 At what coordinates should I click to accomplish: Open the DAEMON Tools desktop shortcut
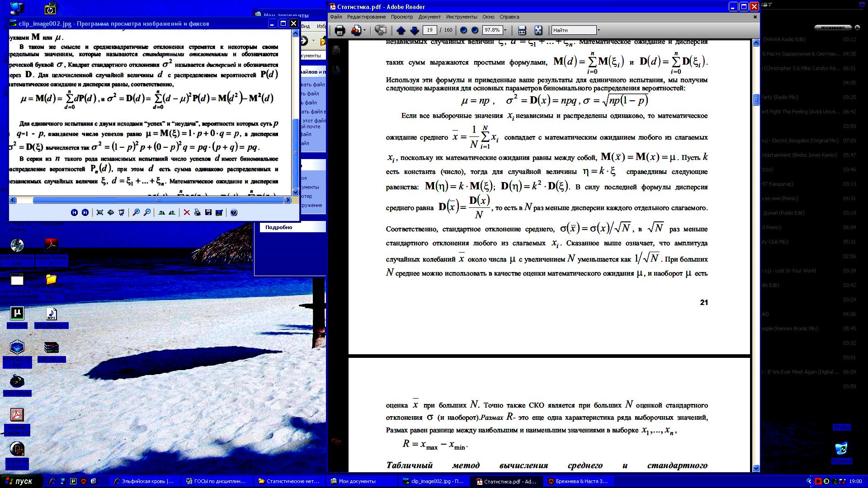[17, 252]
